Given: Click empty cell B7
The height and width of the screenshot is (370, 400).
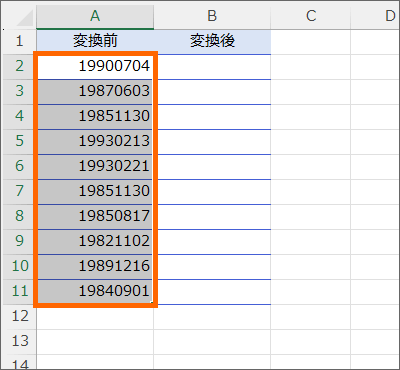Looking at the screenshot, I should [x=212, y=192].
